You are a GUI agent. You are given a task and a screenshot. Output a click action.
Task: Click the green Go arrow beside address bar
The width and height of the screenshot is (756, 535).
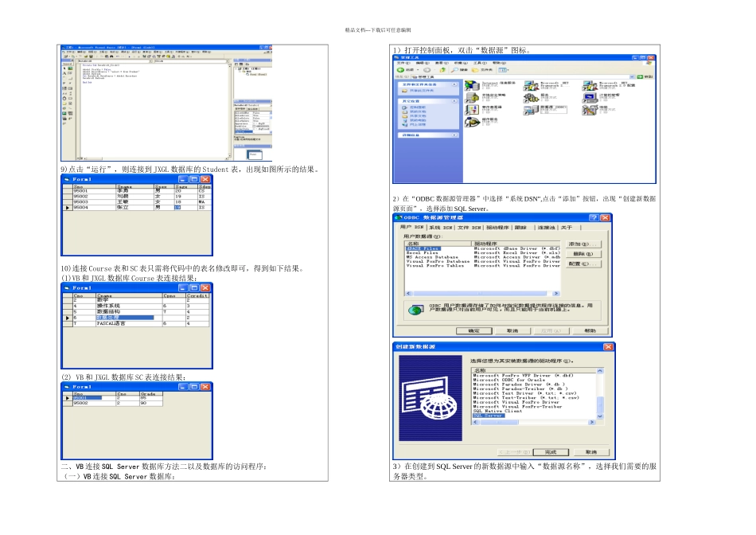click(640, 76)
